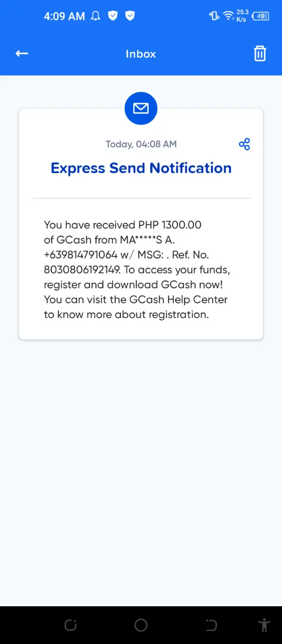
Task: Tap the Inbox header title
Action: (x=141, y=54)
